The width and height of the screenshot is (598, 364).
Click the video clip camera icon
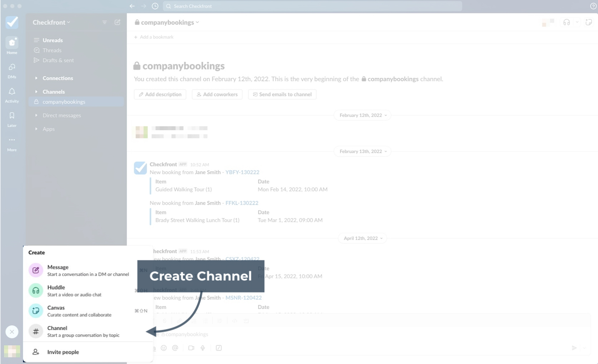click(x=191, y=348)
